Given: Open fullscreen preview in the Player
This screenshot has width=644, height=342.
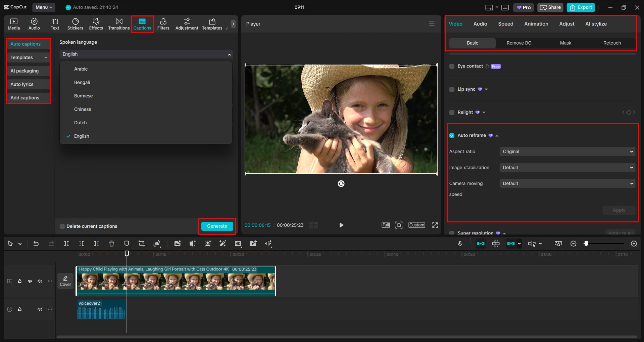Looking at the screenshot, I should 435,225.
